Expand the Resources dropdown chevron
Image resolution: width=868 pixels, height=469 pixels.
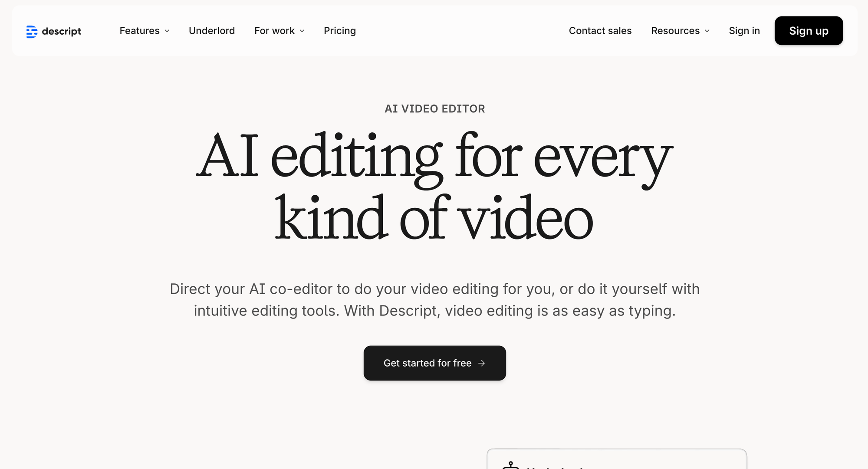point(707,31)
